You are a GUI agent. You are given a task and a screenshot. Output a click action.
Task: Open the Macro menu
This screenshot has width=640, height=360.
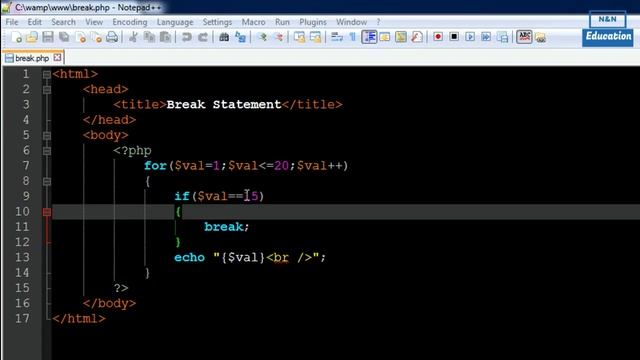tap(253, 22)
